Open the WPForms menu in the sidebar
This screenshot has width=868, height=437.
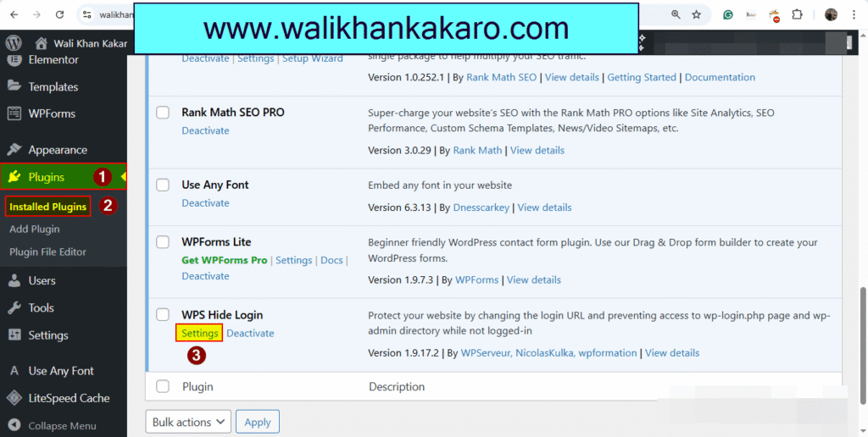tap(52, 114)
